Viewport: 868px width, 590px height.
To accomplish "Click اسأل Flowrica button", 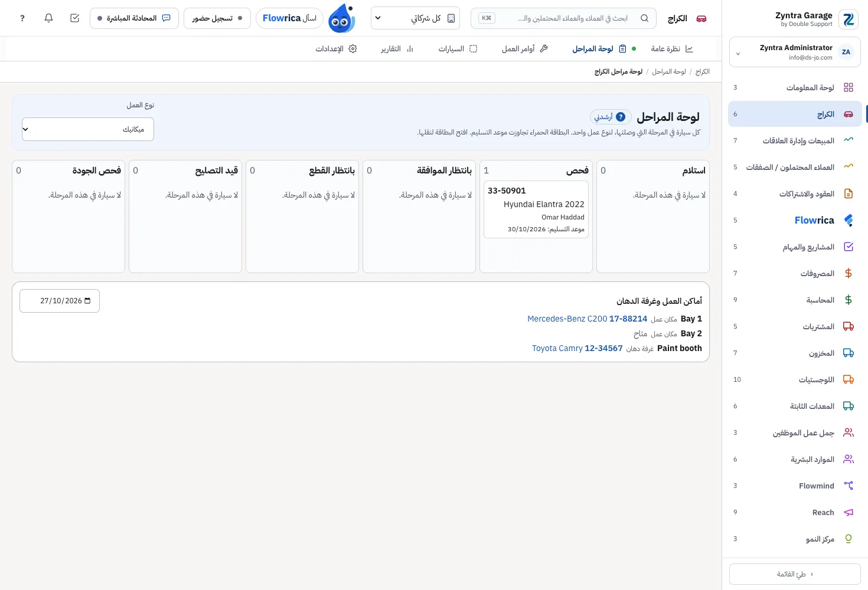I will (289, 18).
